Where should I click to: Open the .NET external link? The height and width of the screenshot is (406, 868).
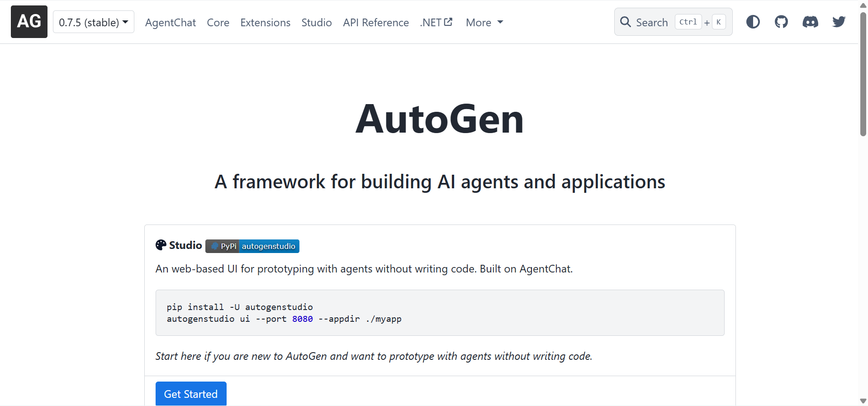pos(436,22)
